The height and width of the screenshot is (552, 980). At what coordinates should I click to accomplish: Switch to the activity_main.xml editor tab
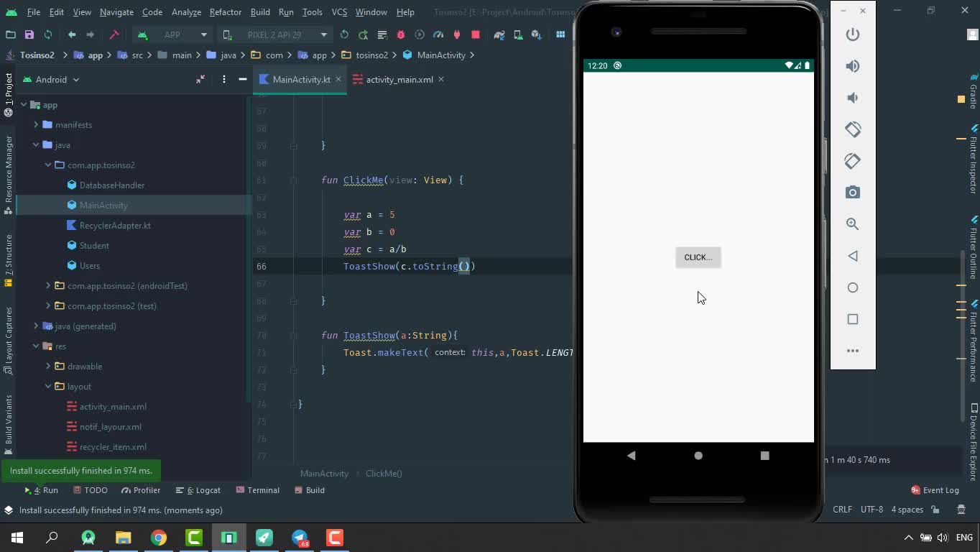point(399,80)
